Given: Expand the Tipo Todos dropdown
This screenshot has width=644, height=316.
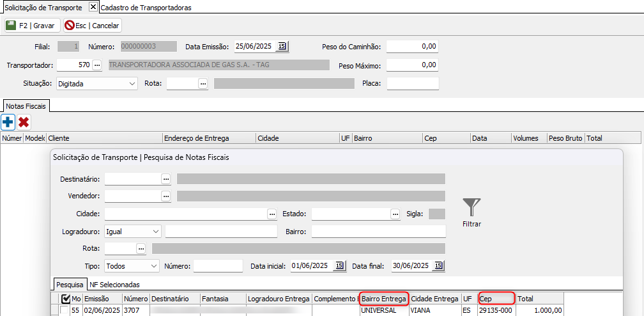Looking at the screenshot, I should [153, 265].
